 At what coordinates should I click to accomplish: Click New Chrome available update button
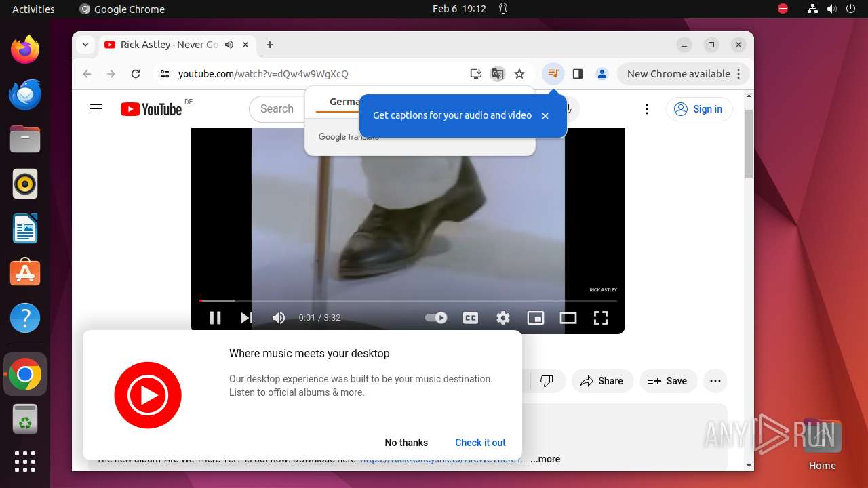pos(678,74)
